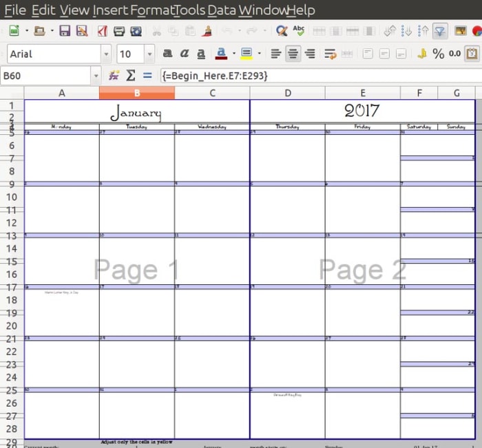Open the Insert menu

[x=110, y=10]
